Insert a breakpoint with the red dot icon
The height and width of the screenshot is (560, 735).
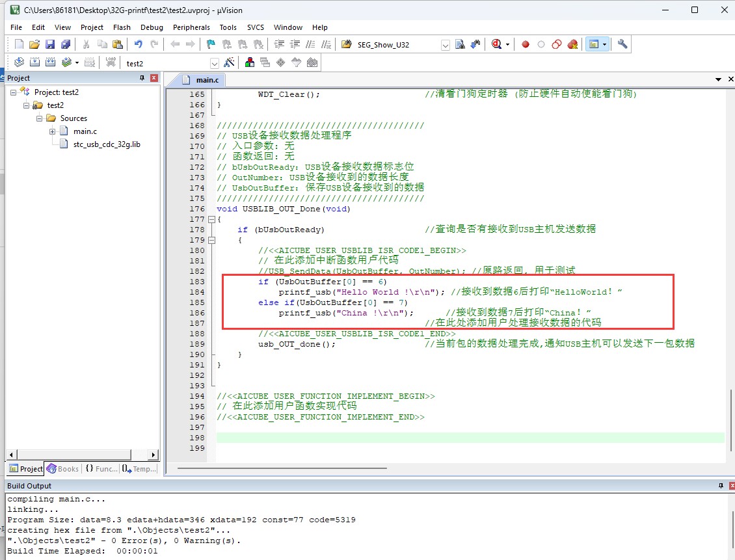click(526, 44)
